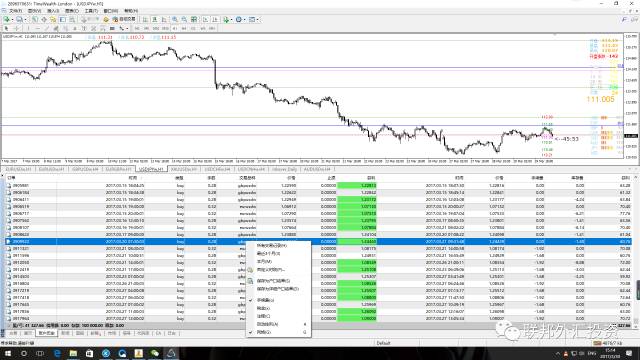The width and height of the screenshot is (640, 360).
Task: Select order row 0905881 in history list
Action: point(318,185)
